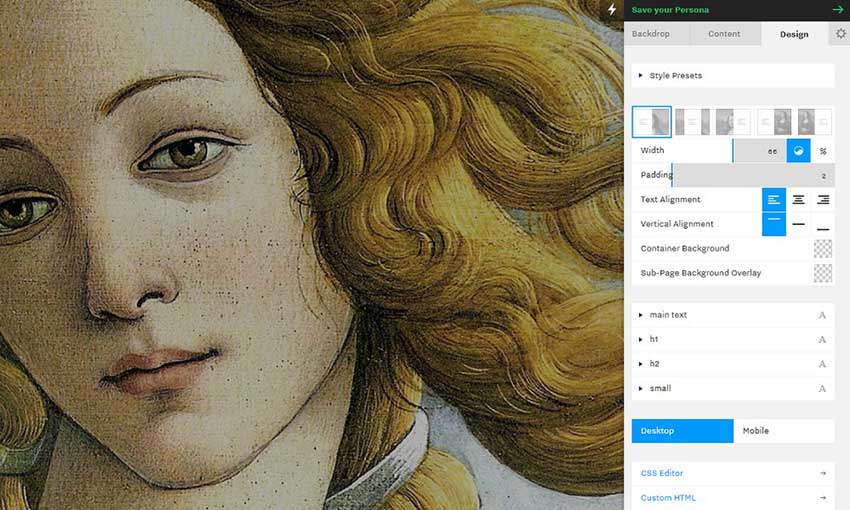Expand the h1 typography section

[733, 339]
